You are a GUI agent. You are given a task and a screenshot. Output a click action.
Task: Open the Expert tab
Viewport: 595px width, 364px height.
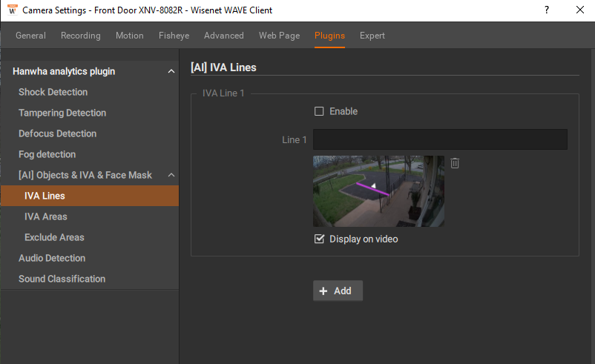pyautogui.click(x=372, y=36)
